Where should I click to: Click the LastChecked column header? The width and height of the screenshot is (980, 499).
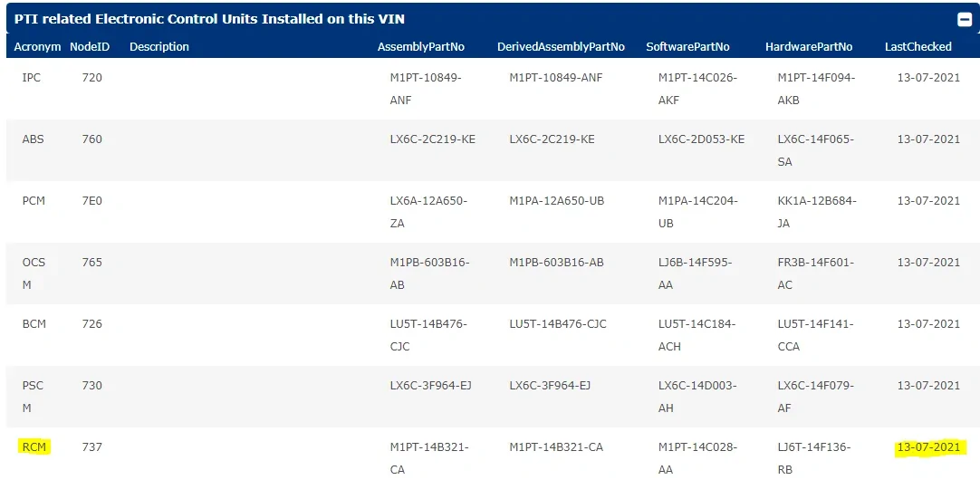pos(918,46)
